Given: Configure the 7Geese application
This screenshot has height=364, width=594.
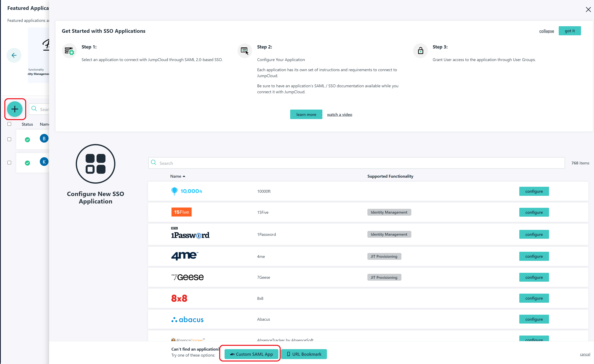Looking at the screenshot, I should point(534,277).
